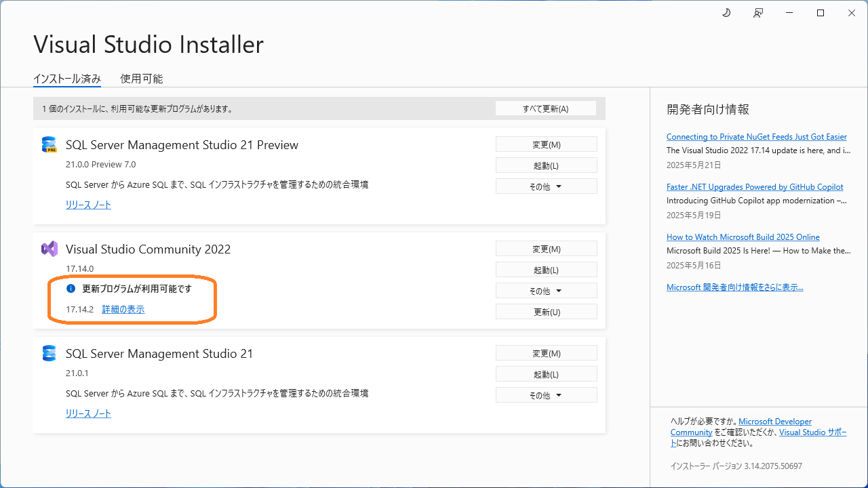Click 変更(M) for Visual Studio Community 2022
This screenshot has width=868, height=488.
[547, 249]
